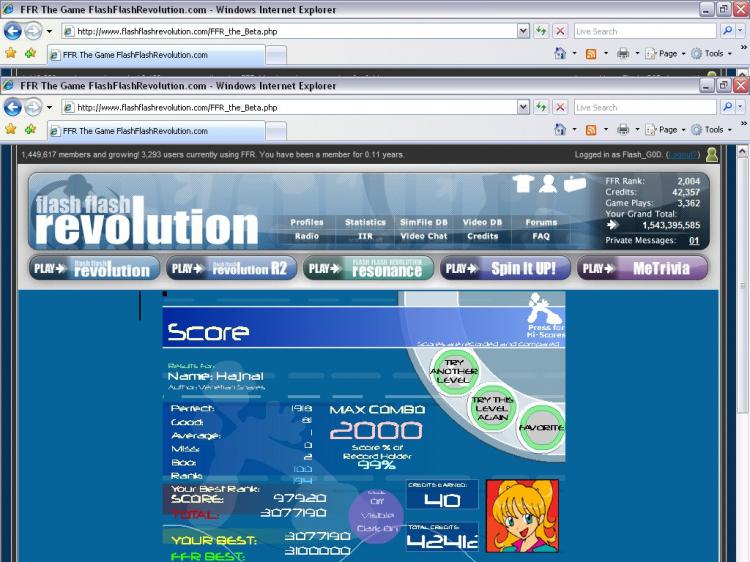
Task: Mark the song using the Favorite circle button
Action: pyautogui.click(x=541, y=428)
